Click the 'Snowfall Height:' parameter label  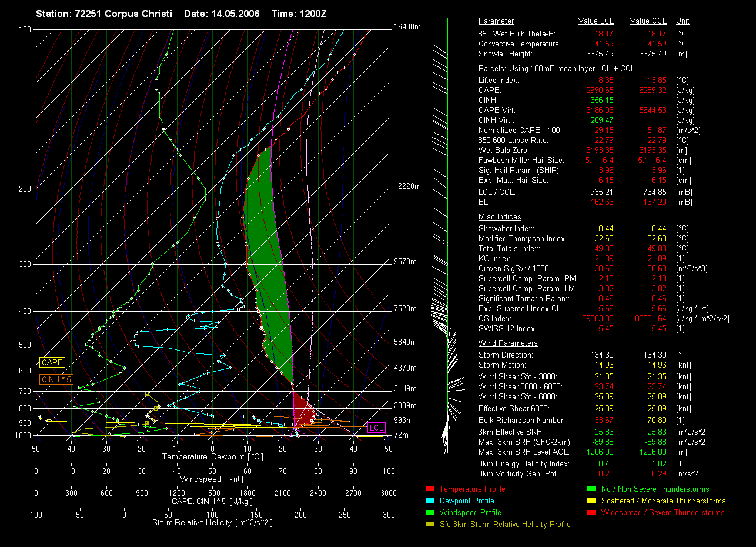(506, 54)
